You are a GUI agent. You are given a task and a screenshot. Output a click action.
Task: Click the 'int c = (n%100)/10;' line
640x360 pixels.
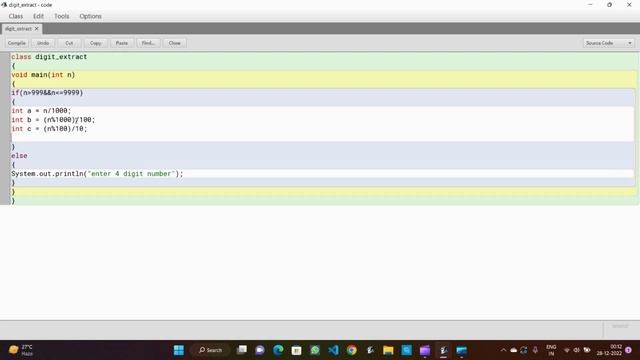click(x=49, y=129)
